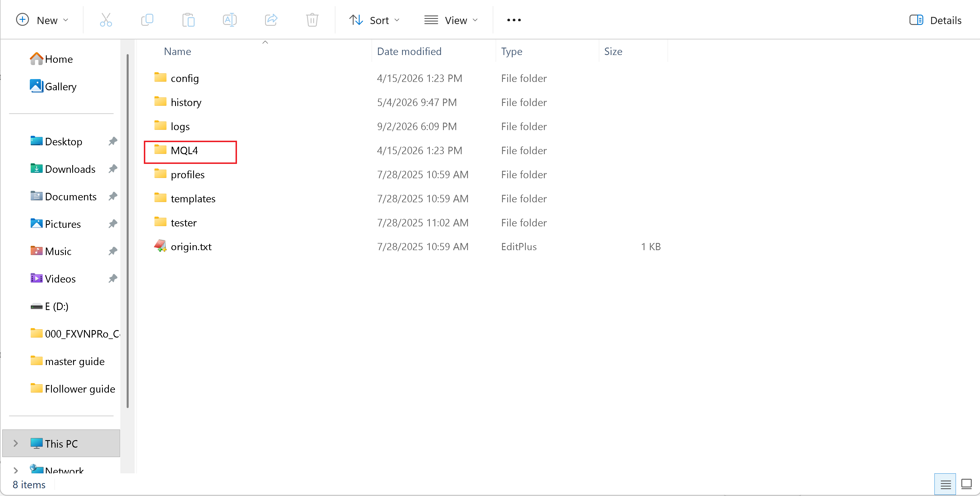Click the Cut scissors icon

[106, 20]
